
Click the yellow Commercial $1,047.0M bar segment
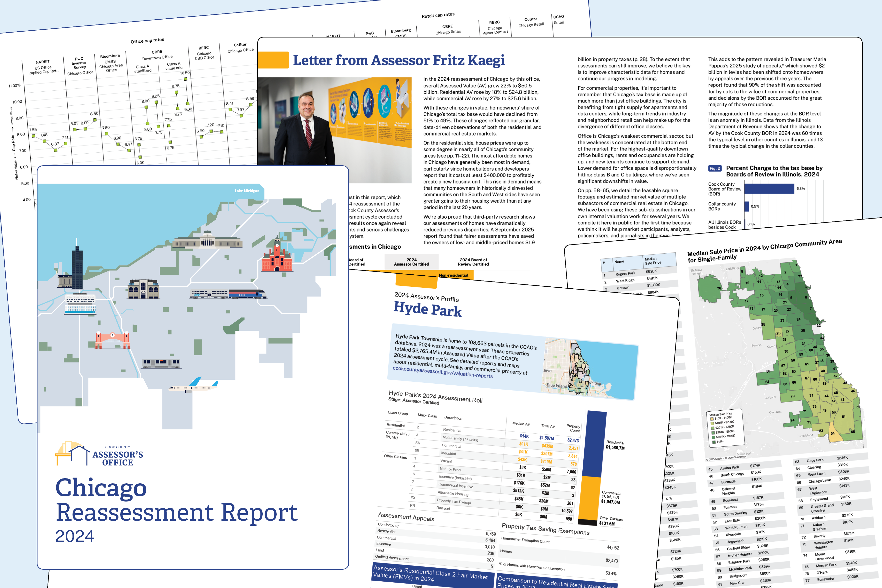point(589,498)
